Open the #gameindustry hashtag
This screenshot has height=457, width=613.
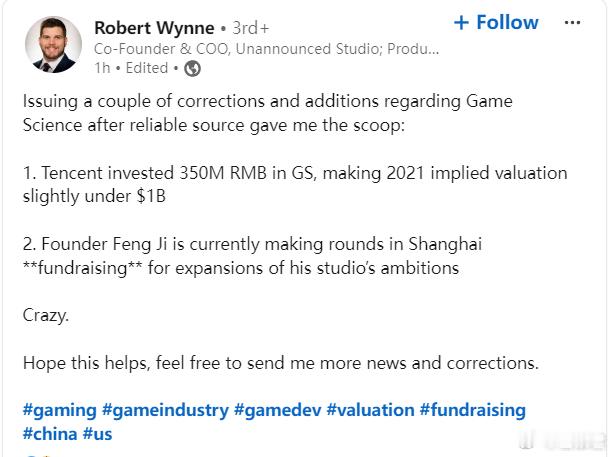click(x=165, y=410)
